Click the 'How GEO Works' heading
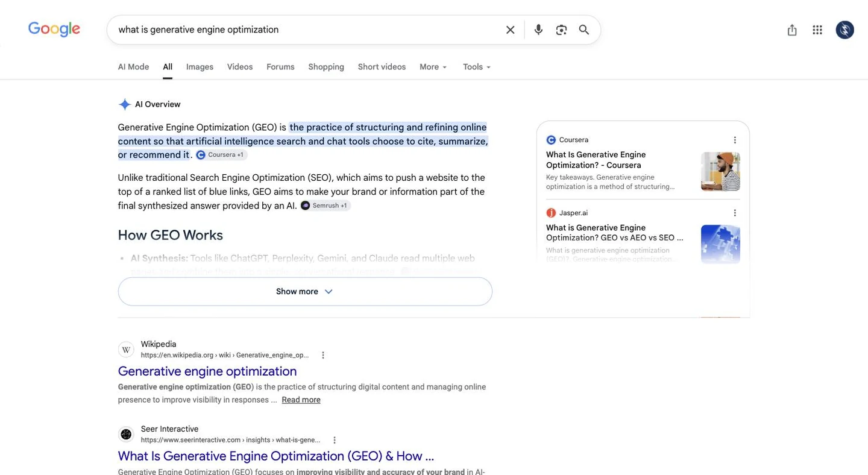 point(171,235)
